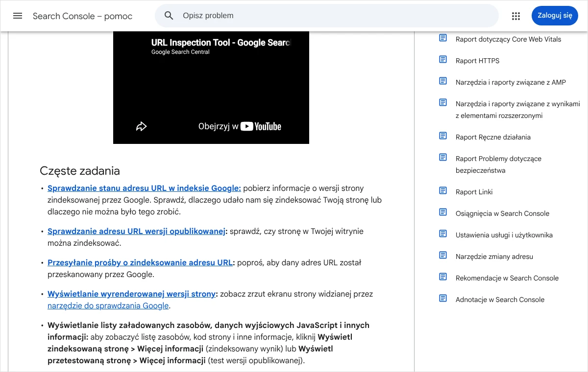The height and width of the screenshot is (372, 588).
Task: Click Obejrzyj w YouTube on video
Action: tap(240, 126)
